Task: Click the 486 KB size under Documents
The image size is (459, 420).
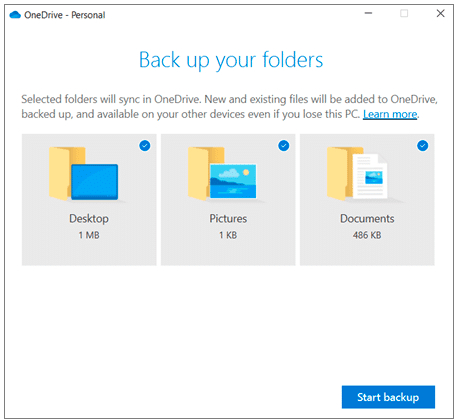Action: (x=367, y=235)
